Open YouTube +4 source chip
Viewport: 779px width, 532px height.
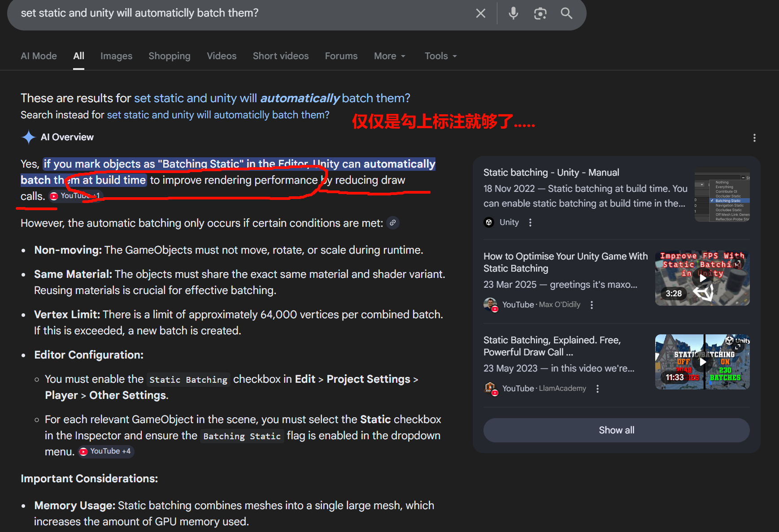pos(106,451)
